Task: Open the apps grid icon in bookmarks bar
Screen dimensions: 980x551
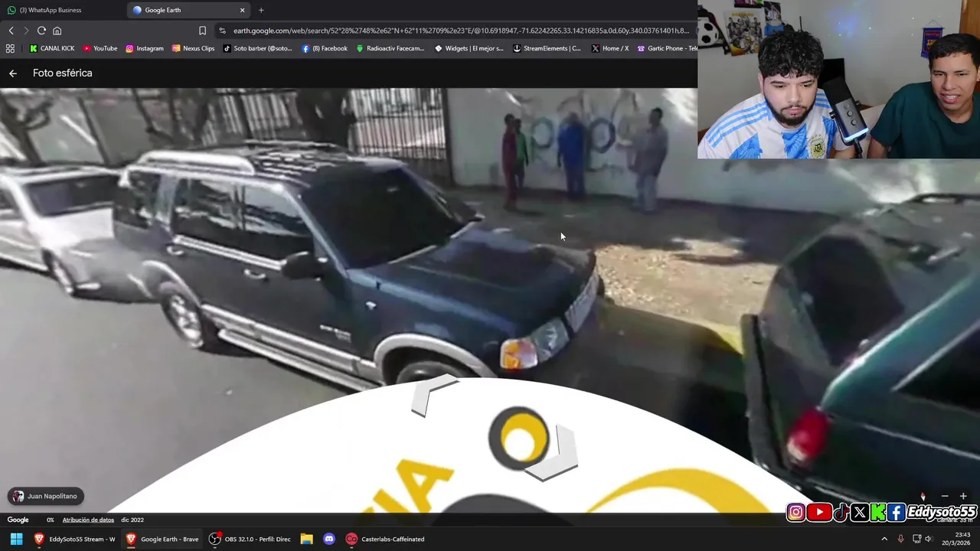Action: 10,48
